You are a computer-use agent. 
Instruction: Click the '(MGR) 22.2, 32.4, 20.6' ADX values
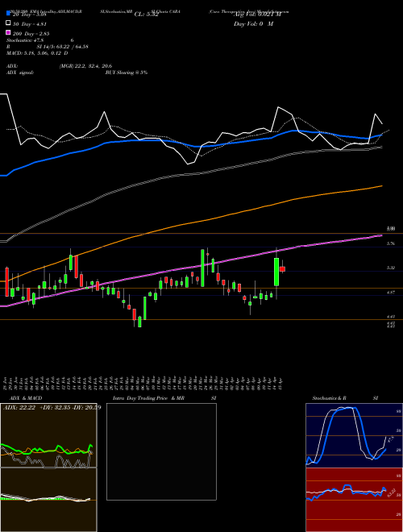[x=85, y=66]
